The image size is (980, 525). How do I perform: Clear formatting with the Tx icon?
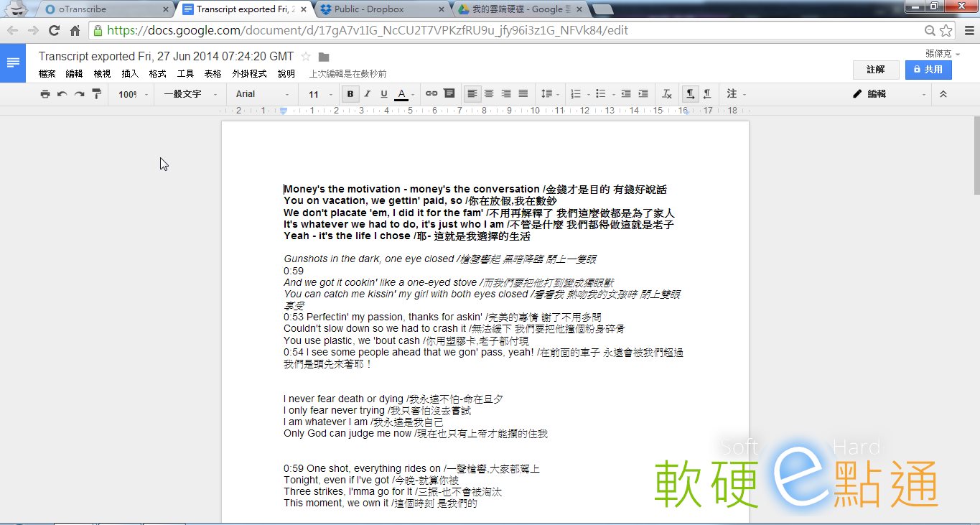[667, 94]
